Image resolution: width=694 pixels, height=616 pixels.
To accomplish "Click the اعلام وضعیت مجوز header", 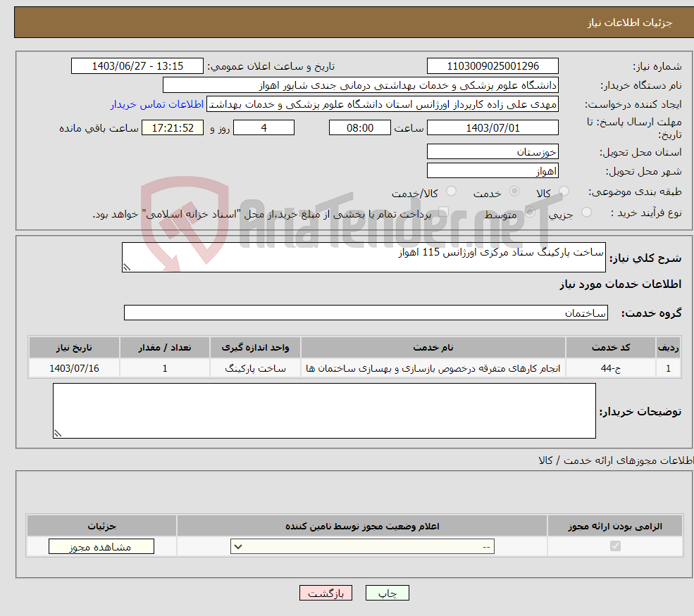I will (x=362, y=526).
